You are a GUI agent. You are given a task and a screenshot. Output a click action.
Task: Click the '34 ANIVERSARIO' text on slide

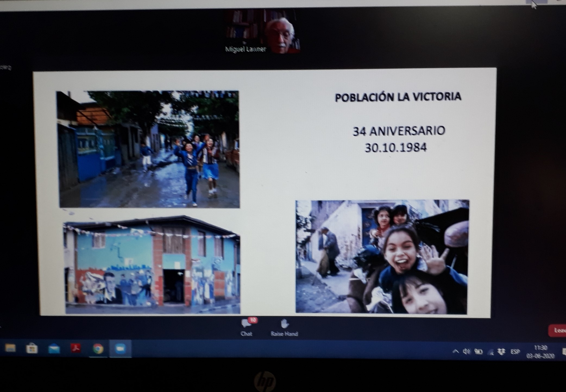point(399,131)
